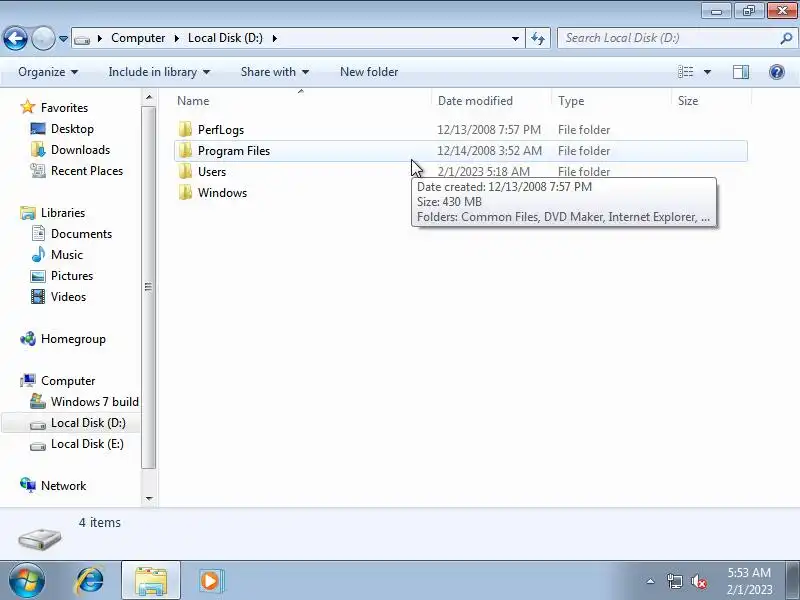Image resolution: width=800 pixels, height=600 pixels.
Task: Open Downloads under Favorites
Action: pyautogui.click(x=80, y=149)
